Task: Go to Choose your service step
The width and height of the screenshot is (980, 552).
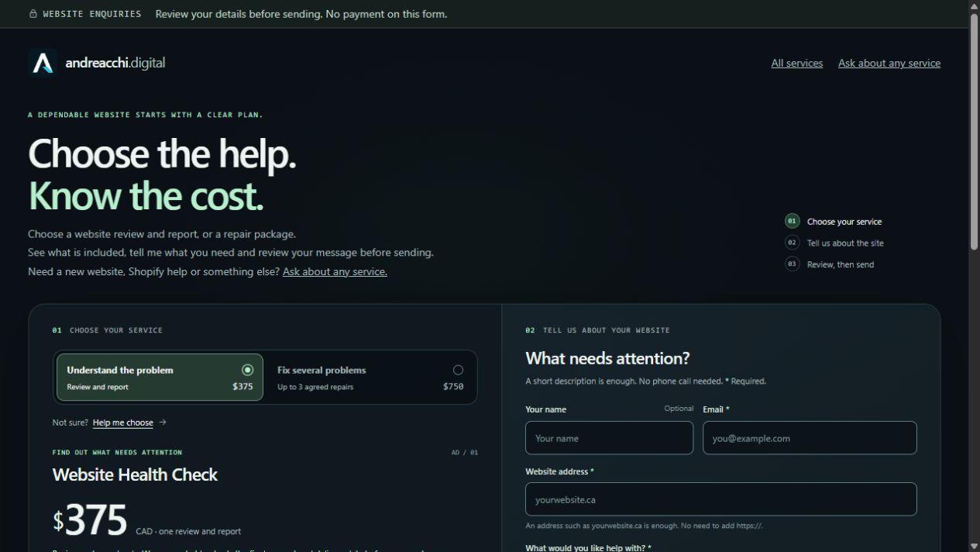Action: tap(844, 222)
